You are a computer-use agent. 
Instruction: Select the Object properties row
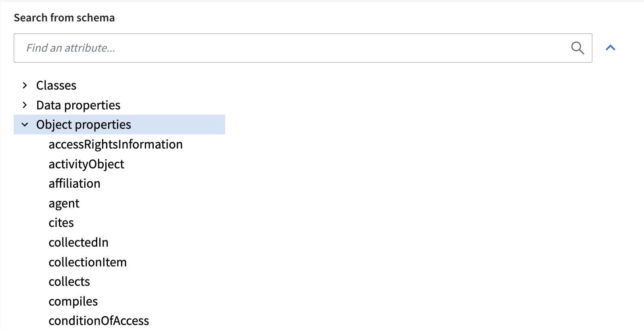point(119,125)
